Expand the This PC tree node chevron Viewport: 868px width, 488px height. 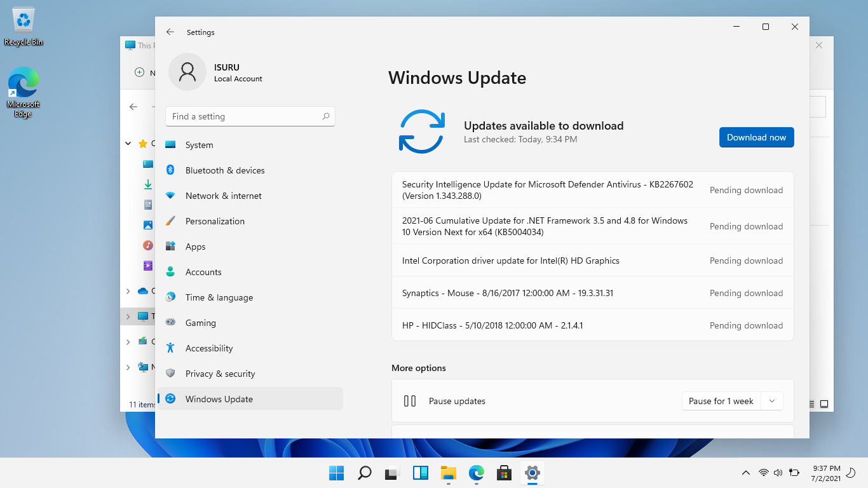[x=128, y=316]
